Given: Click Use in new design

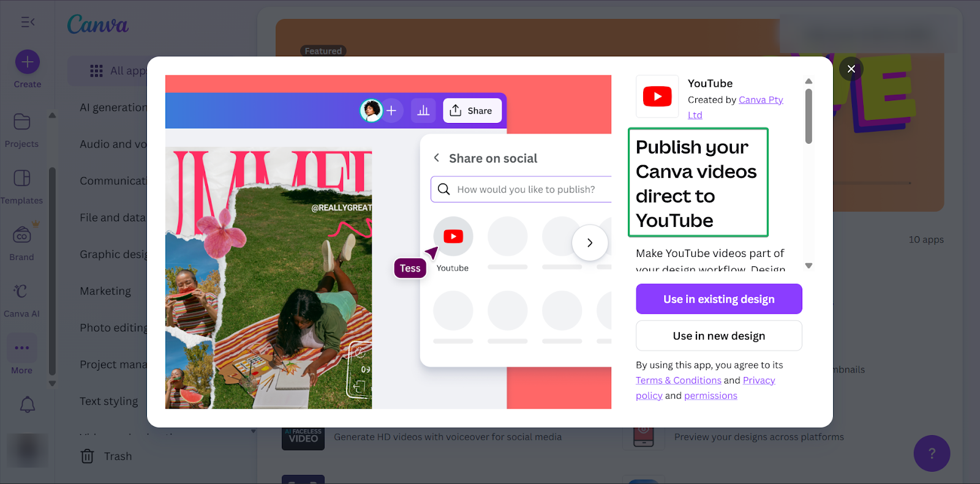Looking at the screenshot, I should pyautogui.click(x=719, y=336).
